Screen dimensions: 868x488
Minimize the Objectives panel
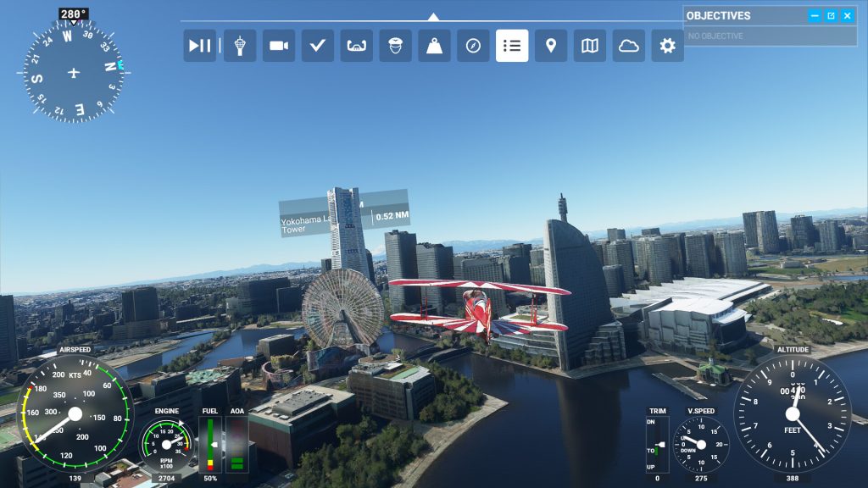pyautogui.click(x=815, y=15)
